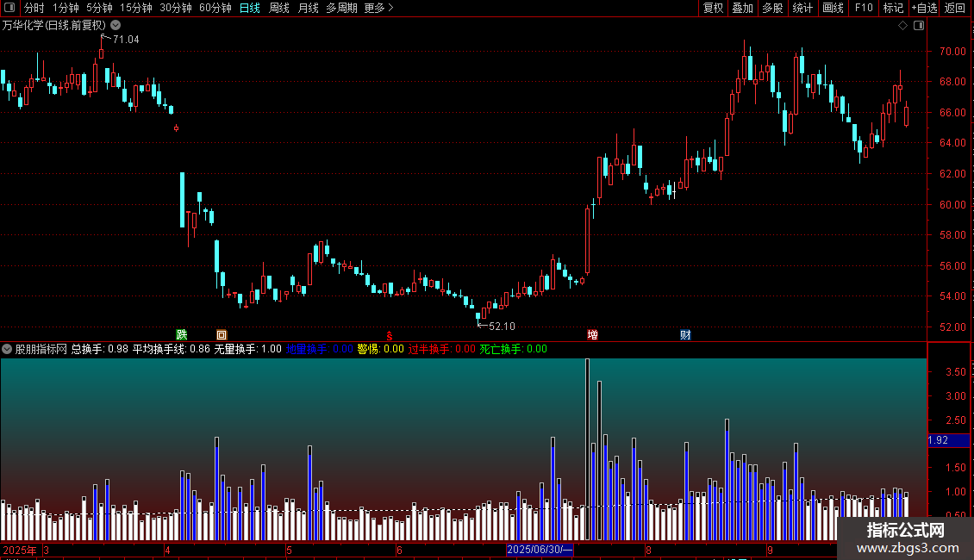Screen dimensions: 974x560
Task: Click 返回 to go back
Action: click(x=955, y=8)
